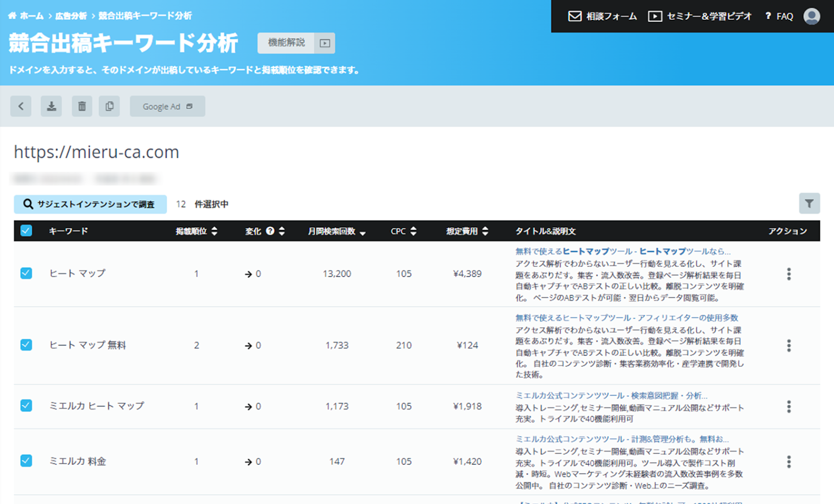Click the back arrow toolbar icon
This screenshot has height=504, width=834.
(x=21, y=106)
